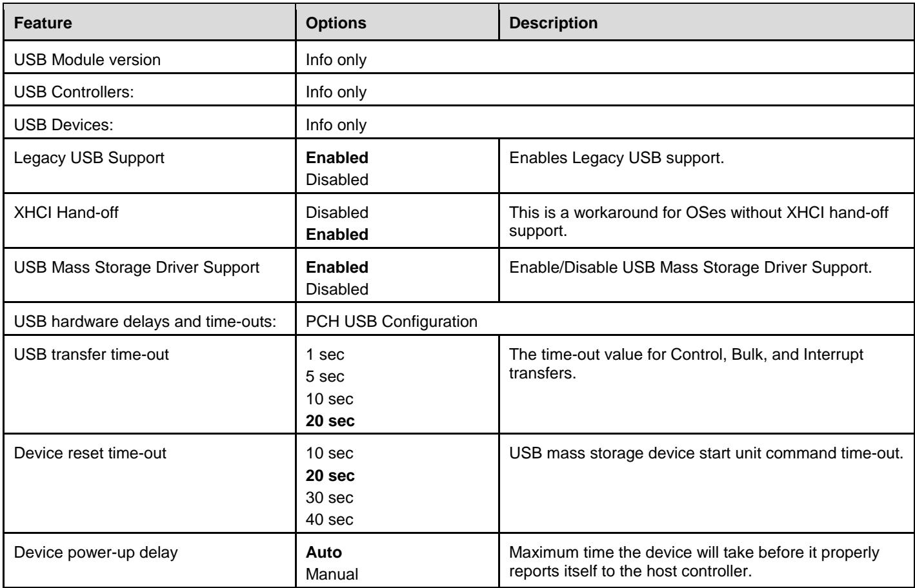Click the Description column header

click(553, 23)
